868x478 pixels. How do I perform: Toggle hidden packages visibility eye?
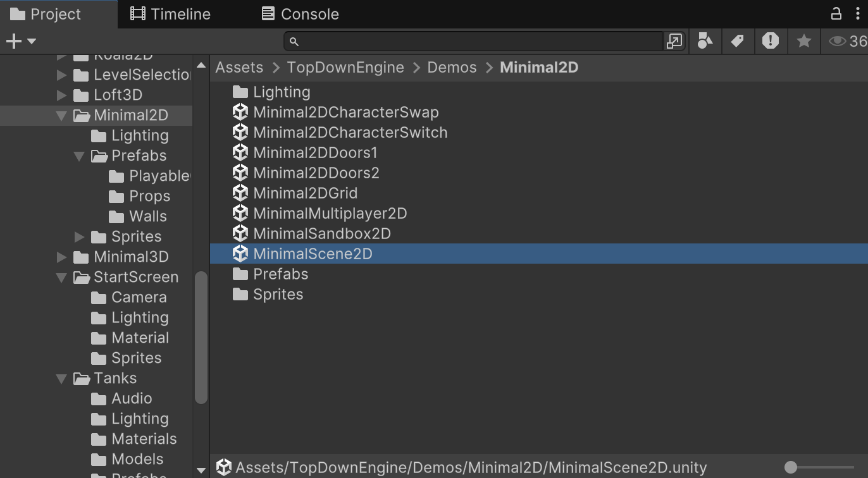coord(837,41)
